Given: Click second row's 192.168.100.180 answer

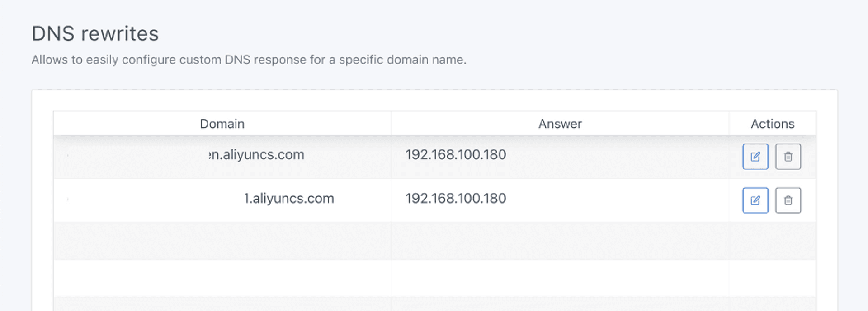Looking at the screenshot, I should (x=456, y=198).
